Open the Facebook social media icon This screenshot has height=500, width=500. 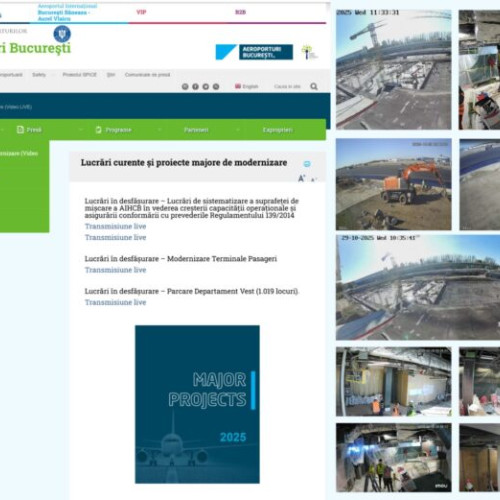coord(195,87)
